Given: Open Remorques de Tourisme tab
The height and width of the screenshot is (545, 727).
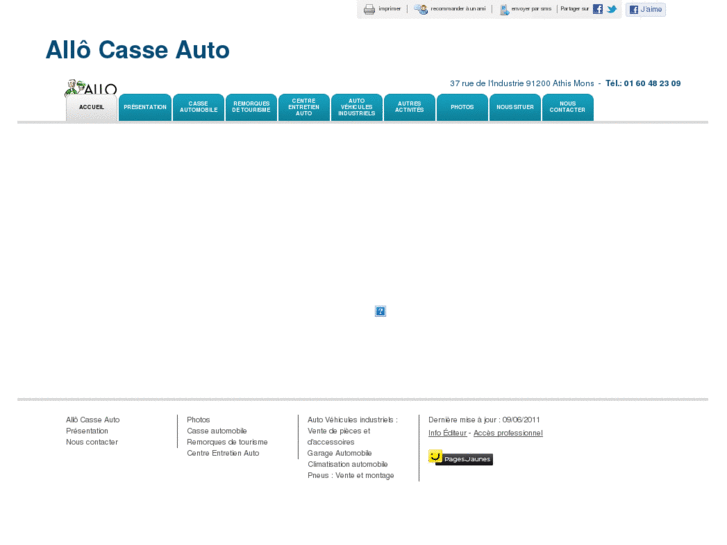Looking at the screenshot, I should click(x=251, y=108).
